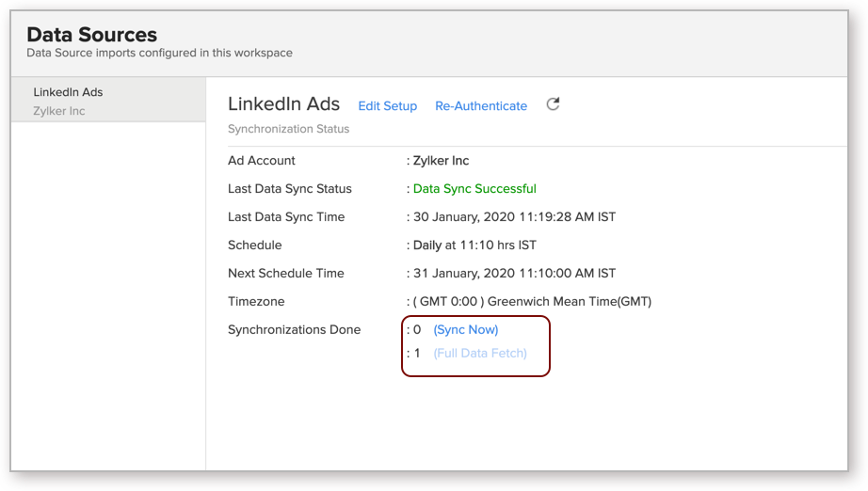The image size is (868, 491).
Task: Click the Data Sources heading
Action: (x=92, y=34)
